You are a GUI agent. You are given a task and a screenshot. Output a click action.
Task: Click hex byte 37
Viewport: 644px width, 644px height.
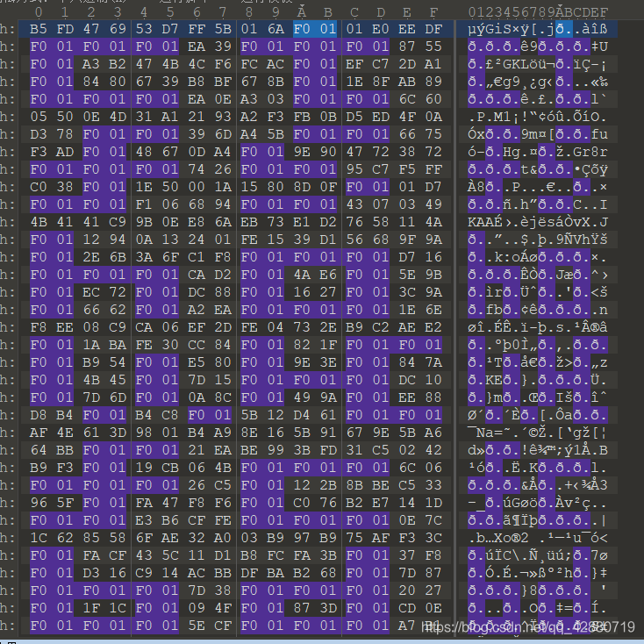[x=407, y=555]
